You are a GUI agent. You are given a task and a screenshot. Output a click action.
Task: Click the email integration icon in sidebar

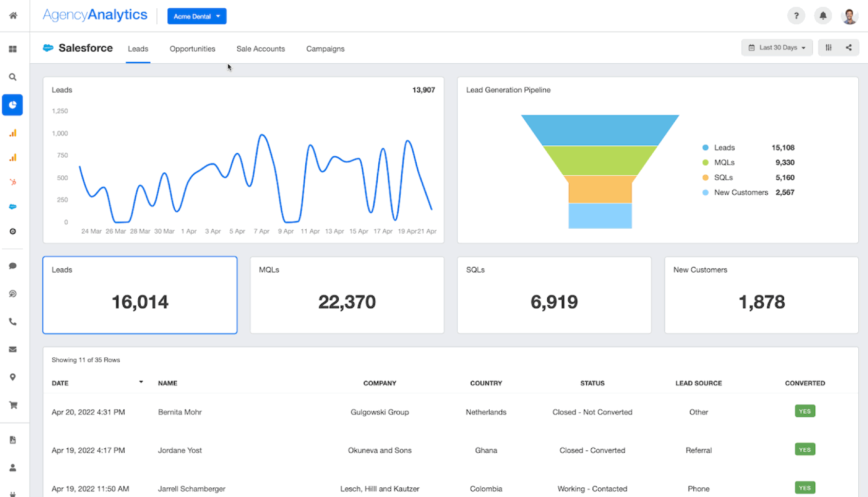click(13, 349)
